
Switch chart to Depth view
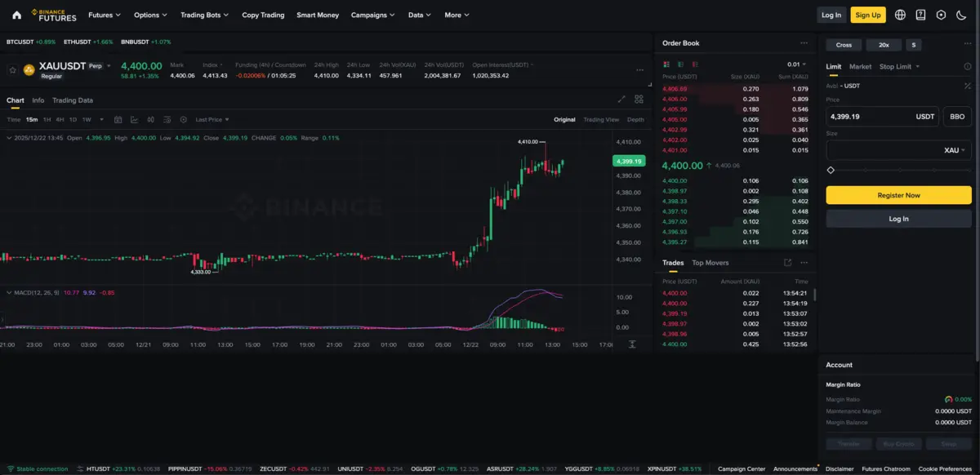tap(635, 120)
